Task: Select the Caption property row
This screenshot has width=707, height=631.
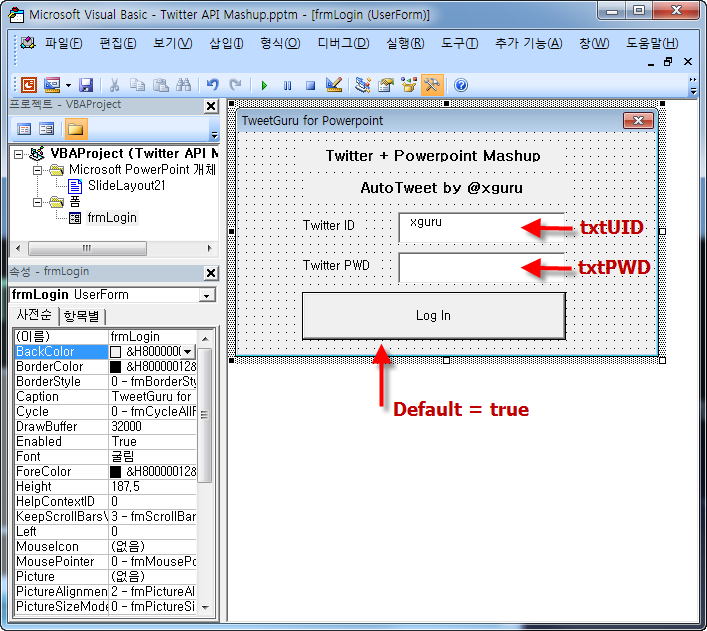Action: (x=106, y=397)
